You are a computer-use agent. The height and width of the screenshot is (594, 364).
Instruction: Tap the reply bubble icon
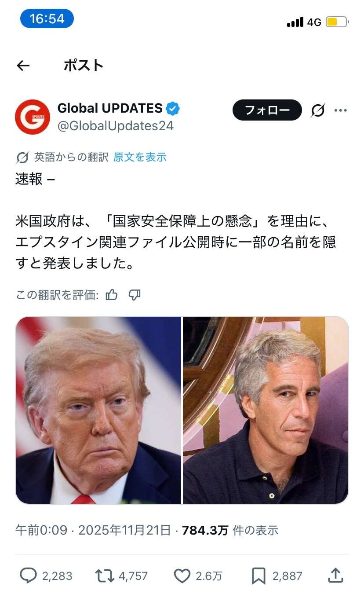[29, 576]
